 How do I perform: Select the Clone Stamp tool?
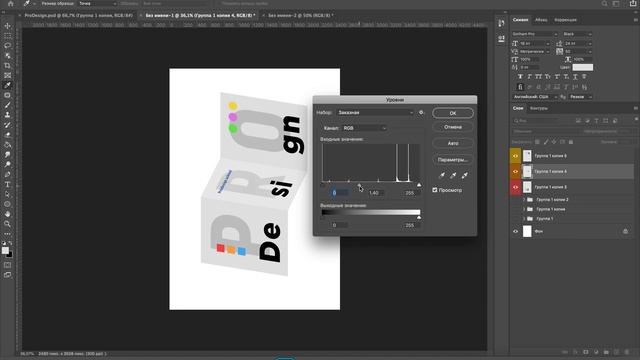pyautogui.click(x=7, y=115)
